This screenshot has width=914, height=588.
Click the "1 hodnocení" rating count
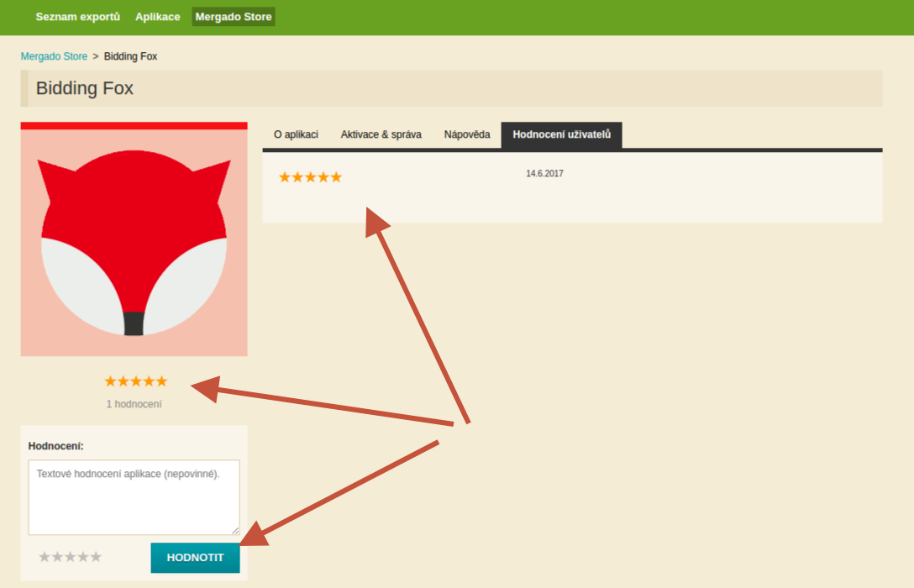click(x=134, y=404)
